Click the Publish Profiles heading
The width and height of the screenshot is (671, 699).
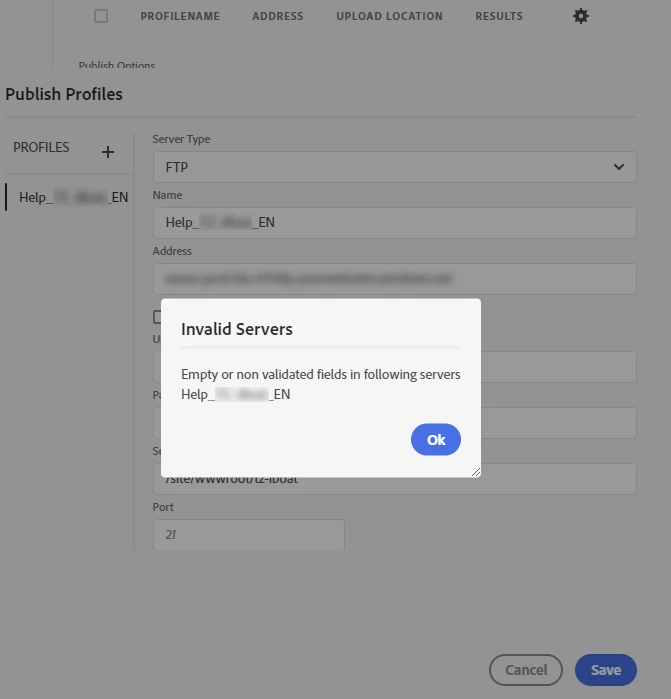(64, 94)
